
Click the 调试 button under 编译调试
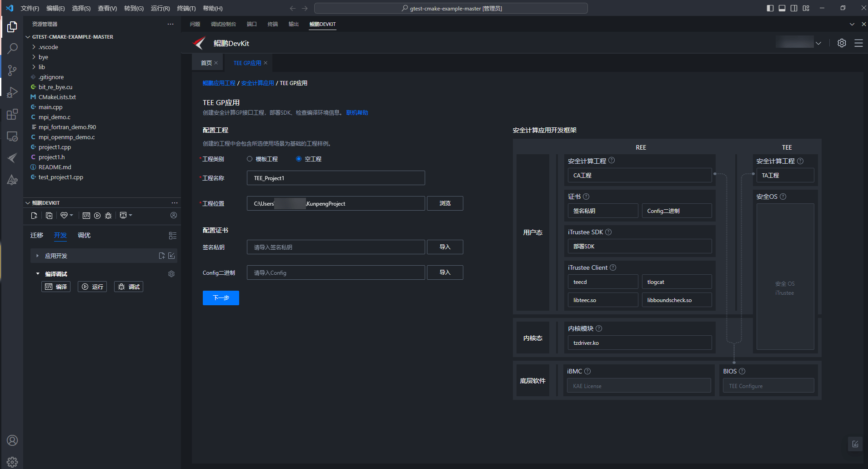point(129,287)
